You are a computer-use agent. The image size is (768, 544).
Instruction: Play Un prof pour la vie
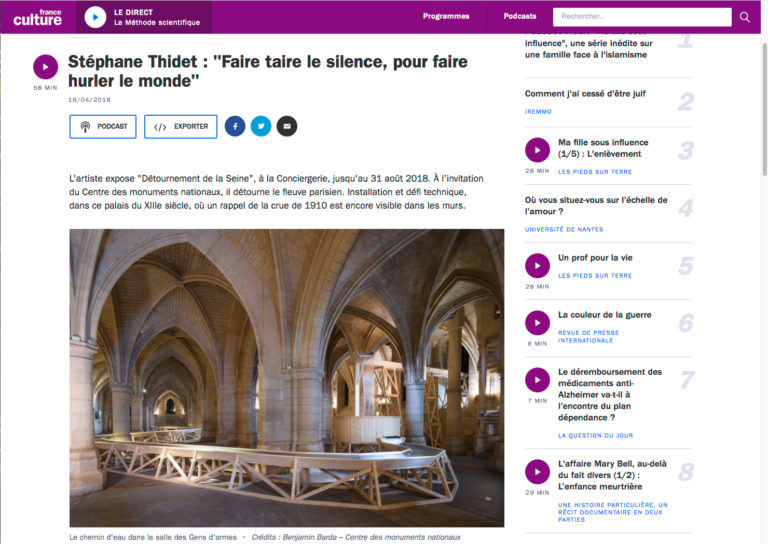point(537,266)
